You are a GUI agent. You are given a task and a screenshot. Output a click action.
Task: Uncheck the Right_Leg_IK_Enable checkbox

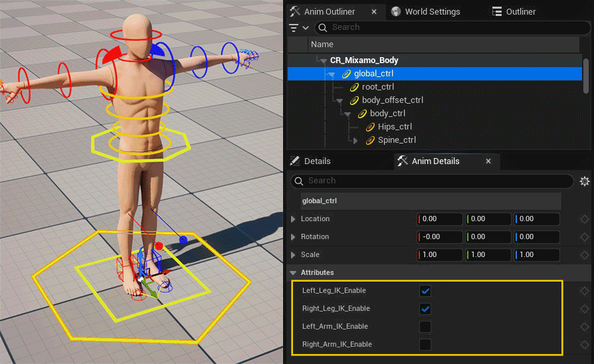pyautogui.click(x=425, y=309)
